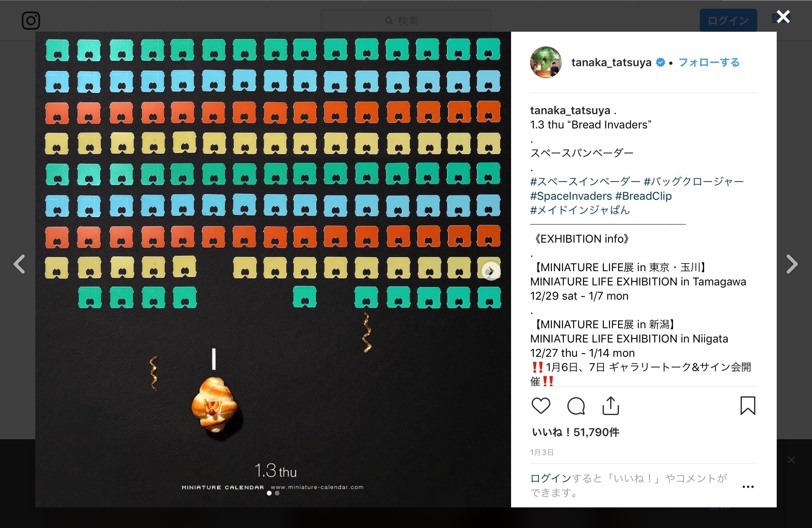Open tanaka_tatsuya profile avatar
812x528 pixels.
pos(546,62)
